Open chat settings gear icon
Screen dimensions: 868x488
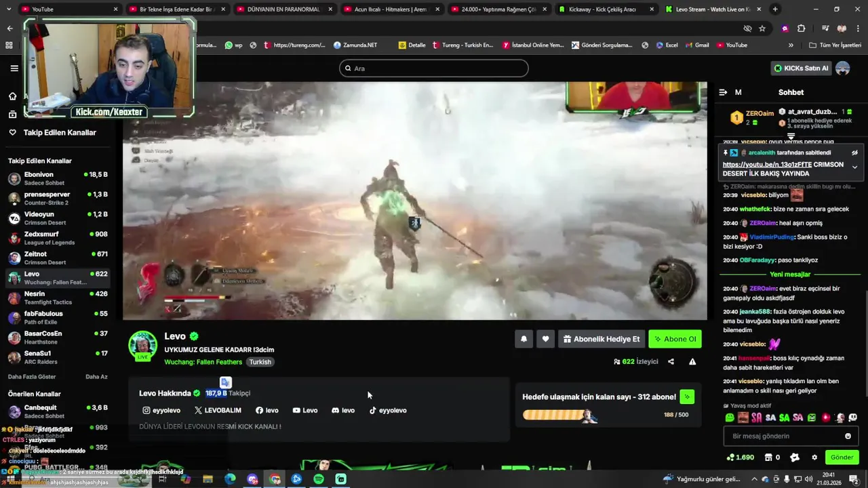[814, 457]
